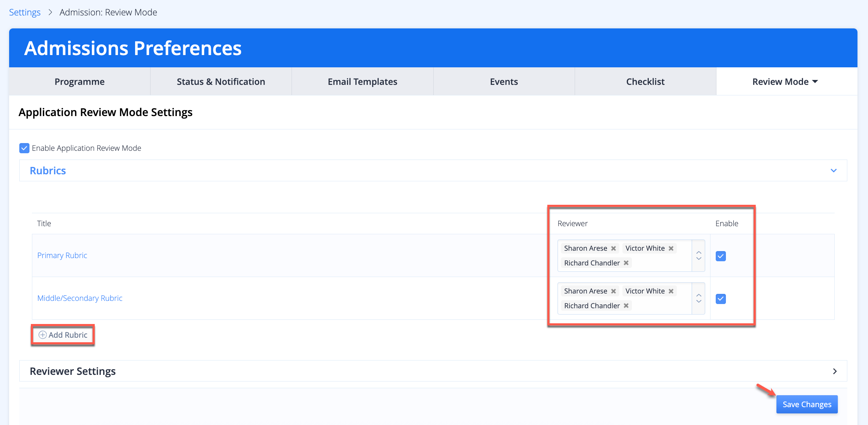
Task: Open the Primary Rubric link
Action: pos(62,255)
